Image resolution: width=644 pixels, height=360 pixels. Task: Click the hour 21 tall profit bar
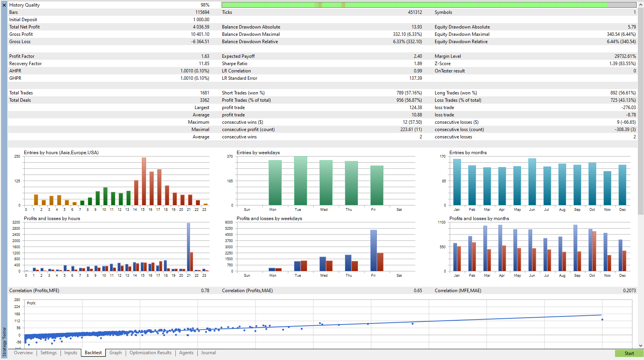pyautogui.click(x=188, y=247)
